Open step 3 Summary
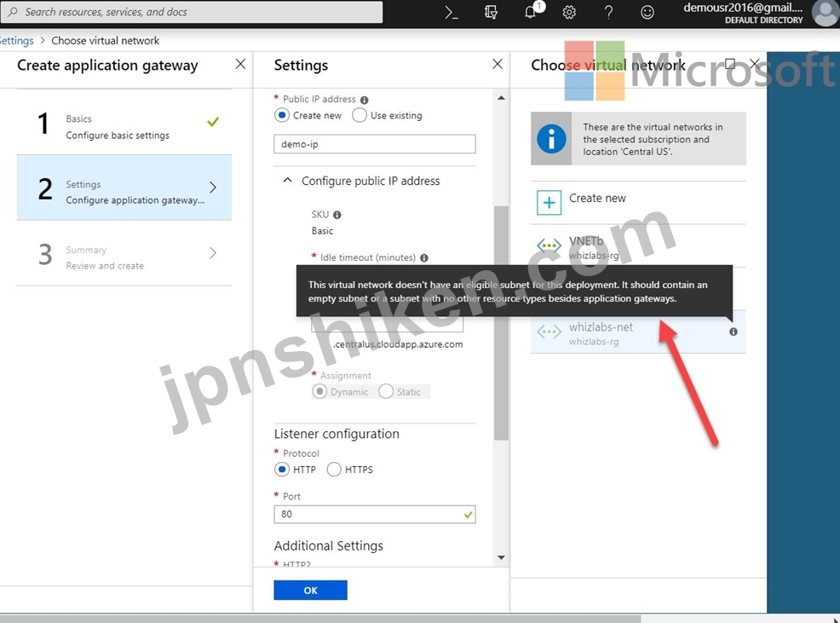The height and width of the screenshot is (623, 840). coord(124,254)
